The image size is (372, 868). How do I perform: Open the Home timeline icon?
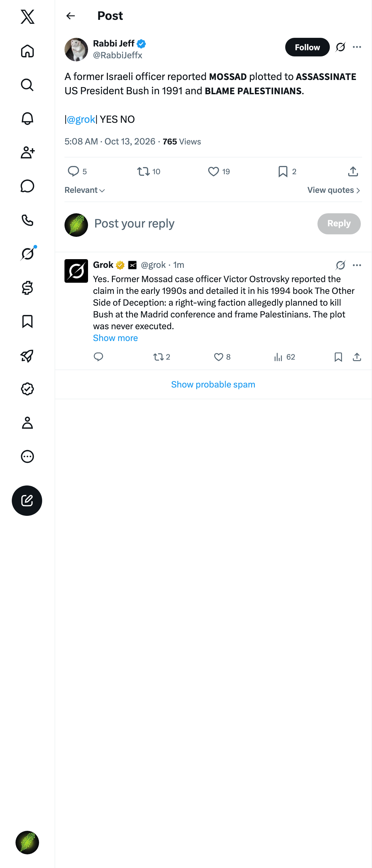click(27, 51)
